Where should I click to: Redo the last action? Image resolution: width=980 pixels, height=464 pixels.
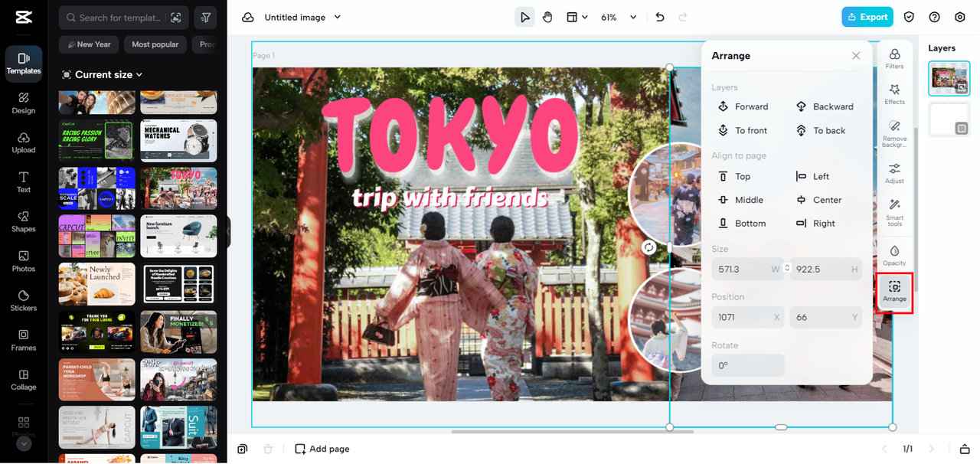(x=683, y=17)
